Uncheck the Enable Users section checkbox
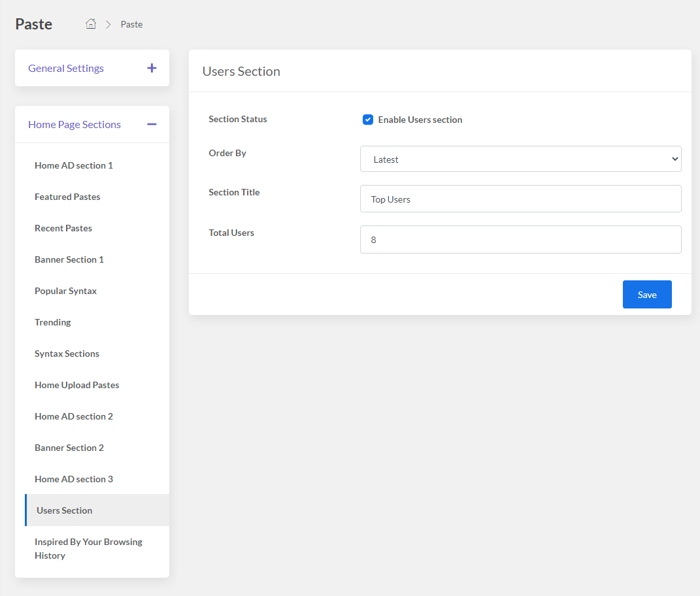 click(x=368, y=120)
